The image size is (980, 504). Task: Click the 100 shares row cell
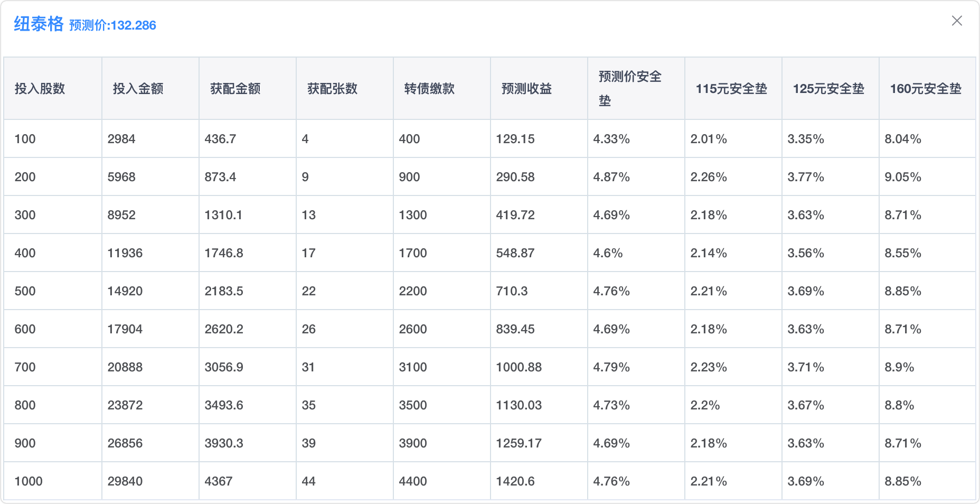click(x=25, y=139)
